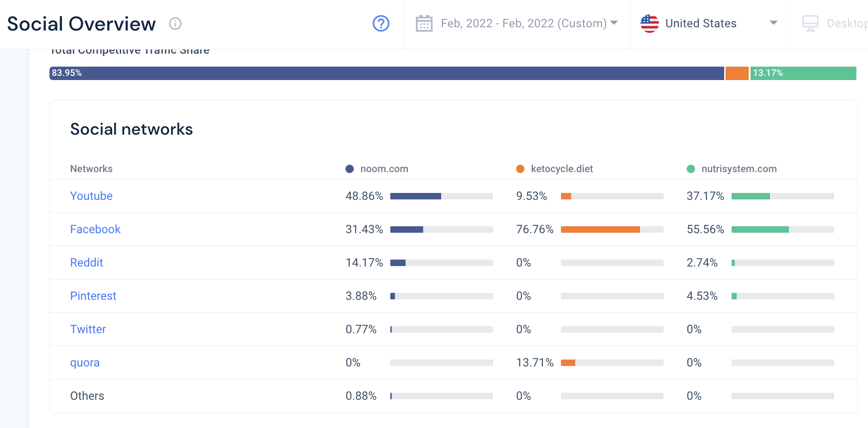Click the ketocycle.diet Facebook orange bar
The width and height of the screenshot is (868, 428).
(600, 230)
